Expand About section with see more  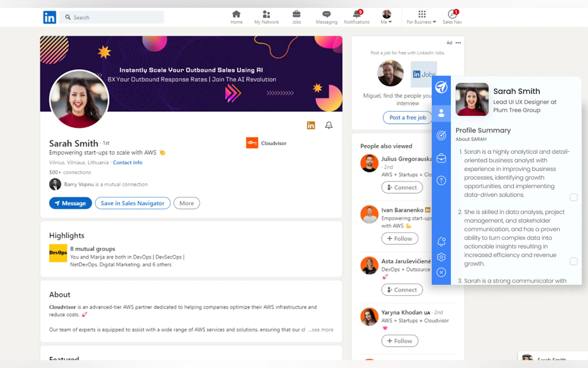coord(321,330)
